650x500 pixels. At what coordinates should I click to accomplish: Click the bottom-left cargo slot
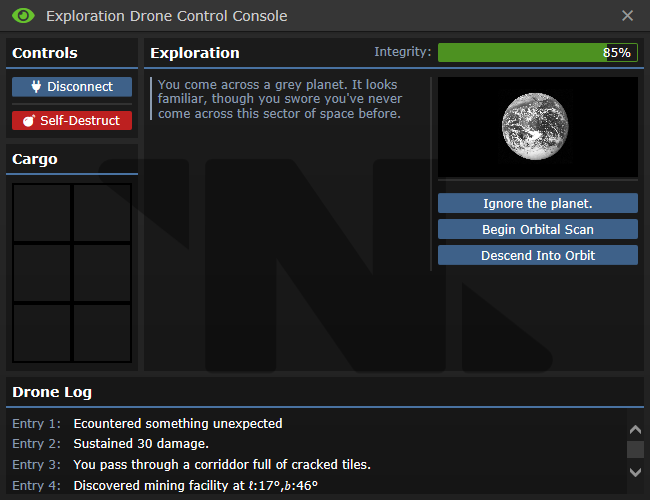(x=42, y=333)
